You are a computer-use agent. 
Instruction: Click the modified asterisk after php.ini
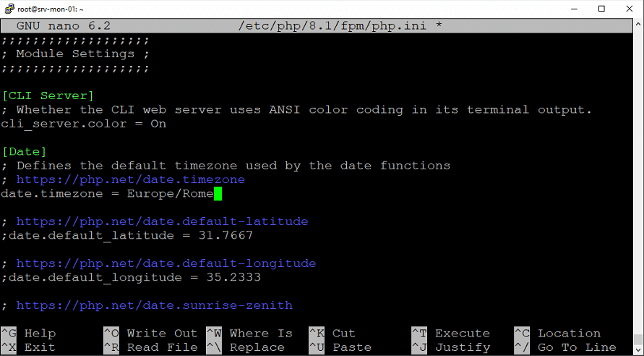coord(439,25)
